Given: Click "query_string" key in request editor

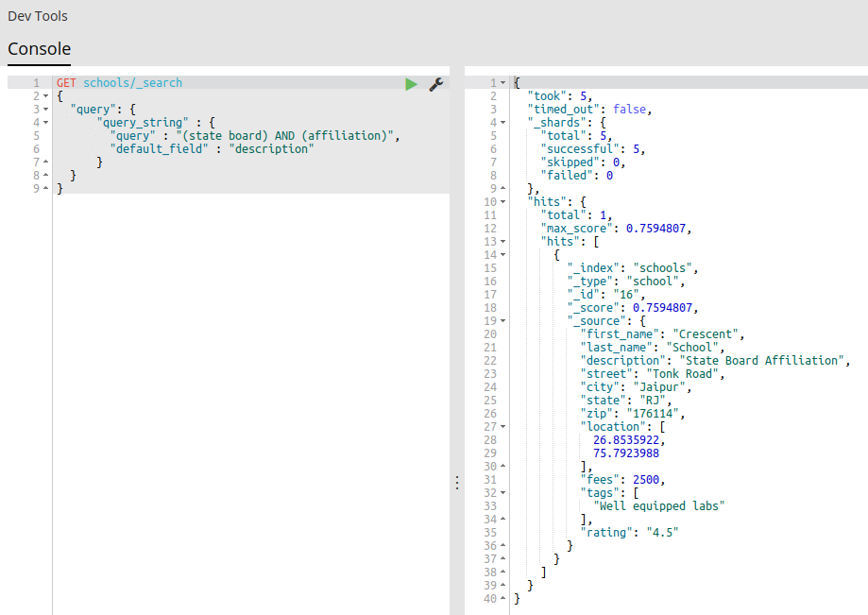Looking at the screenshot, I should [143, 123].
